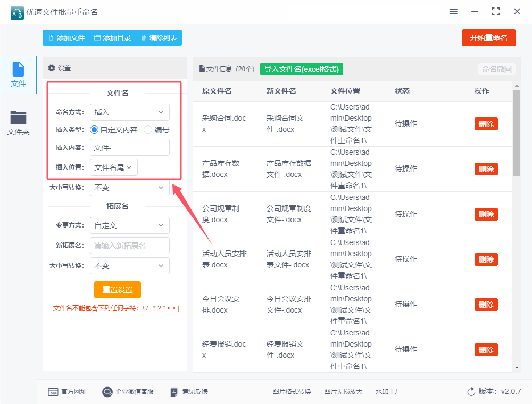This screenshot has height=404, width=532.
Task: Click the 添加文件 button
Action: (66, 38)
